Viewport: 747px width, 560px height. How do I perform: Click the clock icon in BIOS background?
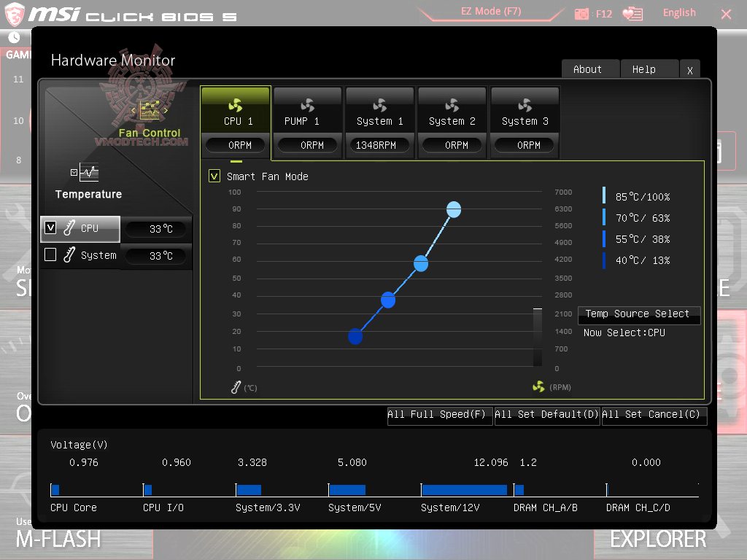[x=15, y=37]
